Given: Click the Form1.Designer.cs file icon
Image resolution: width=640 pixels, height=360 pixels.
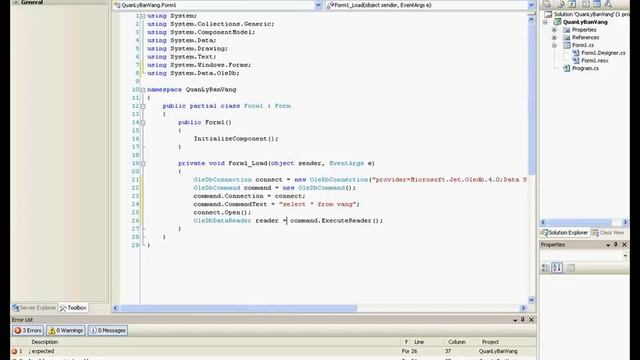Looking at the screenshot, I should click(576, 53).
